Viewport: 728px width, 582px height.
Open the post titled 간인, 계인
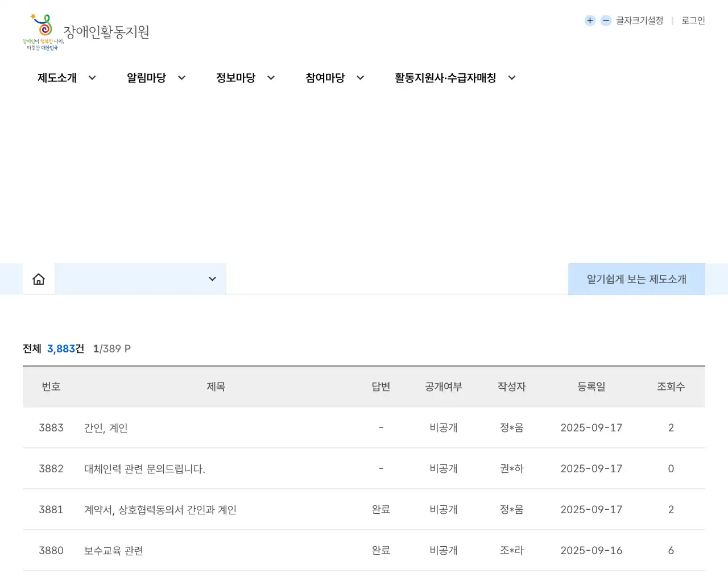pyautogui.click(x=106, y=427)
